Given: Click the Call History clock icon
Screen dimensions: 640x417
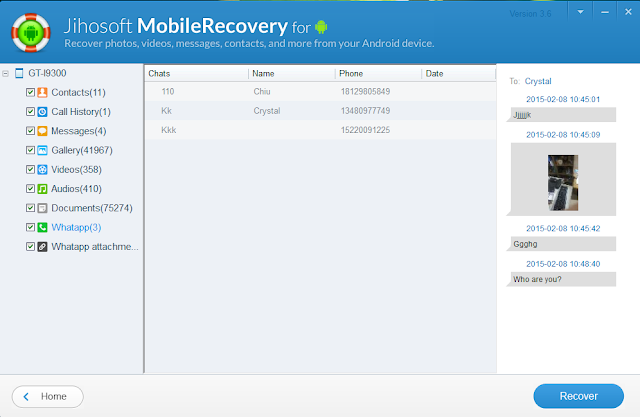Looking at the screenshot, I should click(42, 111).
